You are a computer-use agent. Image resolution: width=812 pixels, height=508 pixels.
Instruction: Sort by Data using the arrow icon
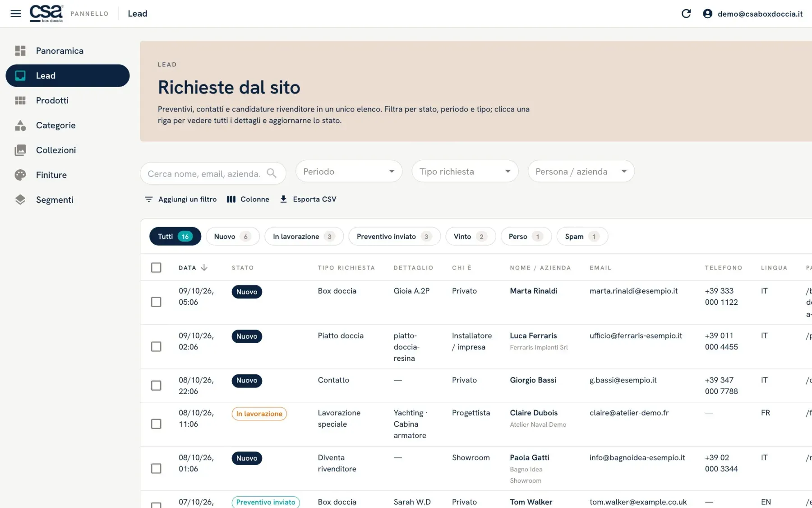(x=204, y=267)
